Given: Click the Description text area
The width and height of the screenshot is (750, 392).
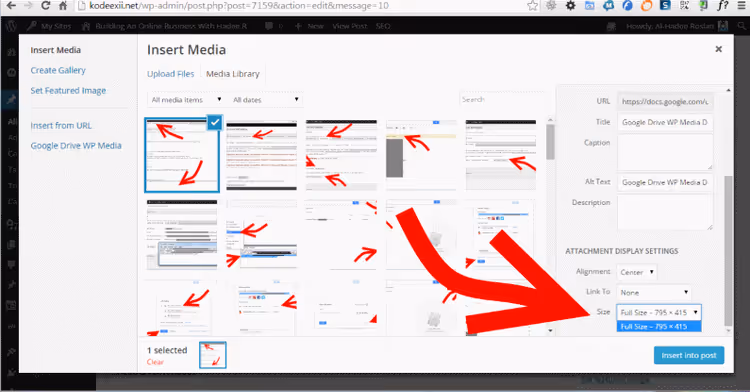Looking at the screenshot, I should tap(665, 213).
